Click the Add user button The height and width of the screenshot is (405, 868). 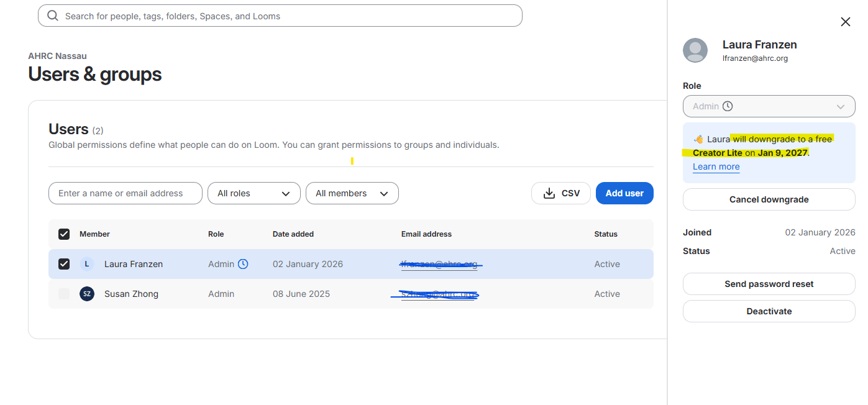click(x=624, y=193)
